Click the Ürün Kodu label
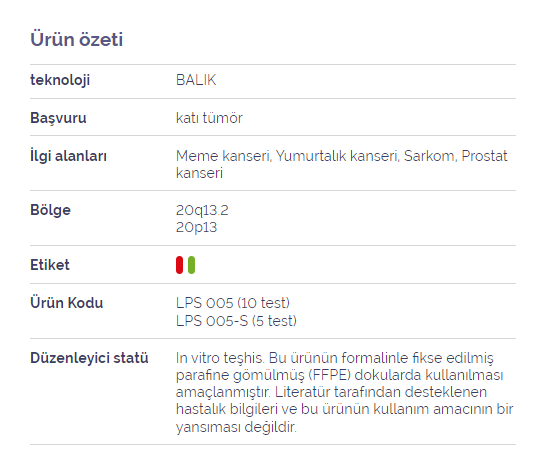Screen dimensions: 540x470 pos(66,303)
